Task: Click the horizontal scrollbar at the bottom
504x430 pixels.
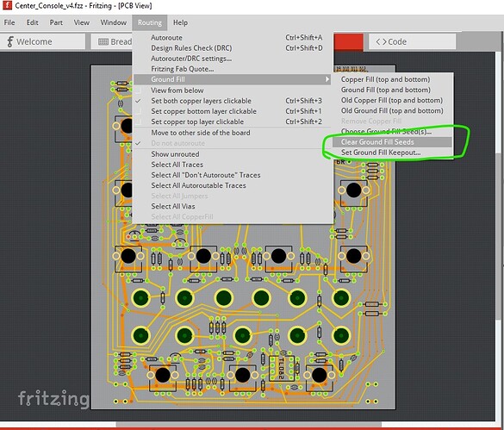Action: (247, 425)
